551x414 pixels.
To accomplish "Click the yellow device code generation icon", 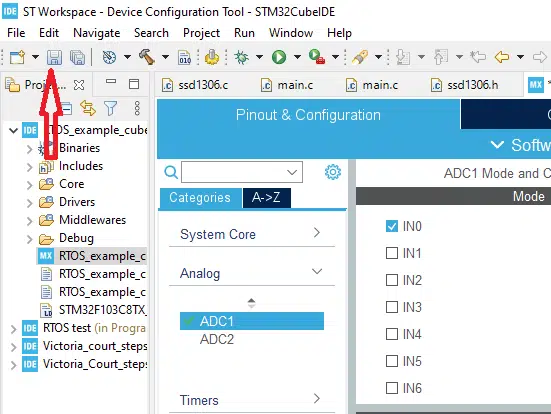I will (x=212, y=57).
